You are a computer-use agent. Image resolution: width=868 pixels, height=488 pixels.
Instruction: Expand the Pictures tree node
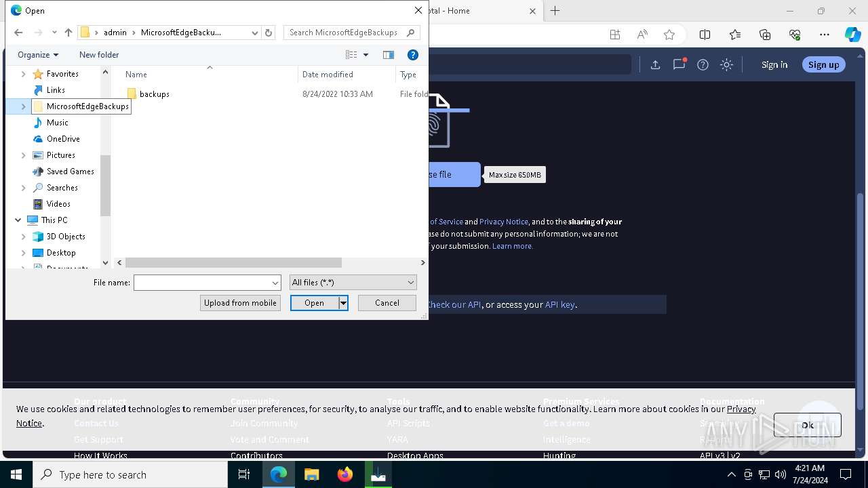pyautogui.click(x=24, y=155)
